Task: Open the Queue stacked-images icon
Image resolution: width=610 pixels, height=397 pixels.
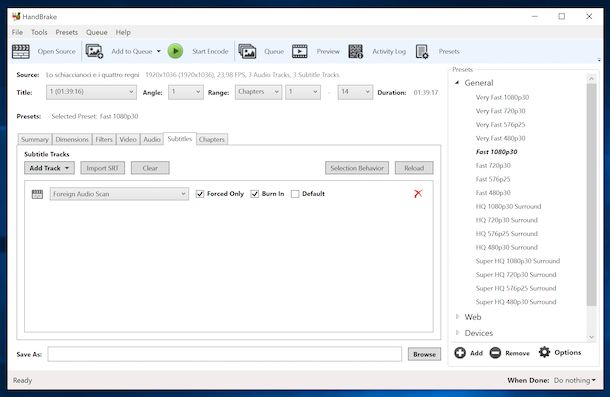Action: 247,51
